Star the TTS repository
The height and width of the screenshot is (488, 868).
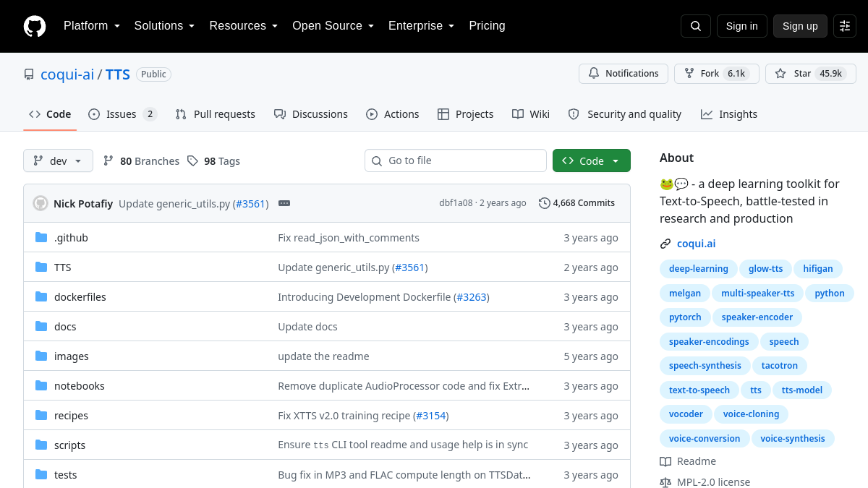click(x=811, y=74)
